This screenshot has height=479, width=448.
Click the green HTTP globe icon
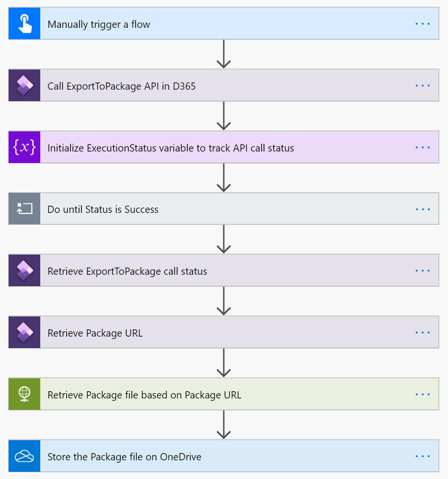point(24,394)
